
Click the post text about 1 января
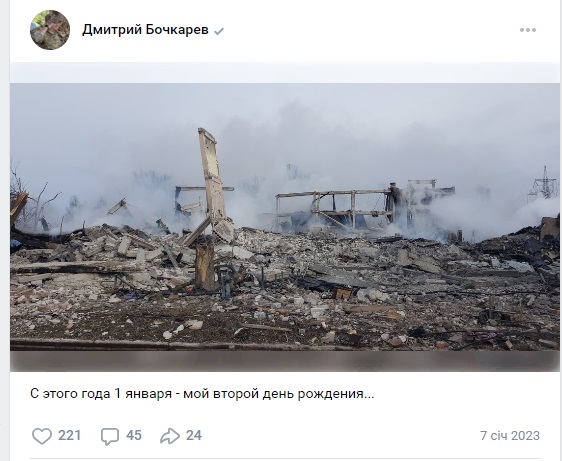click(x=202, y=394)
